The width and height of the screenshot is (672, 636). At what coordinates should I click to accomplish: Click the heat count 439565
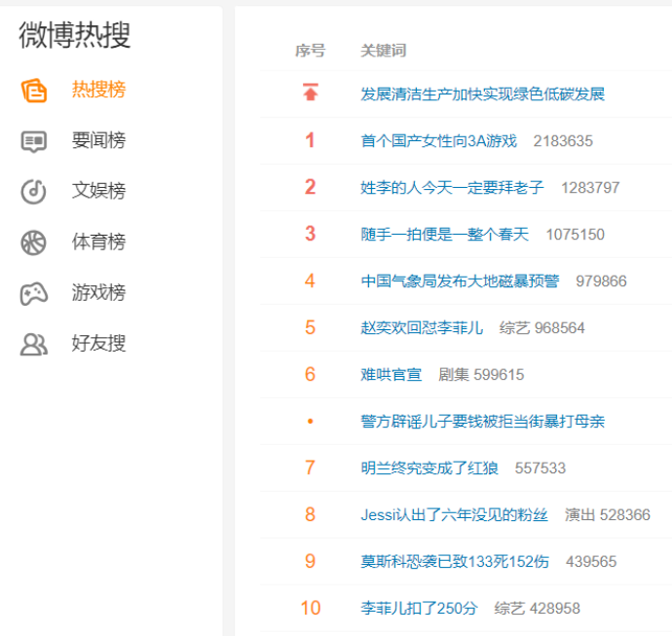[x=591, y=561]
